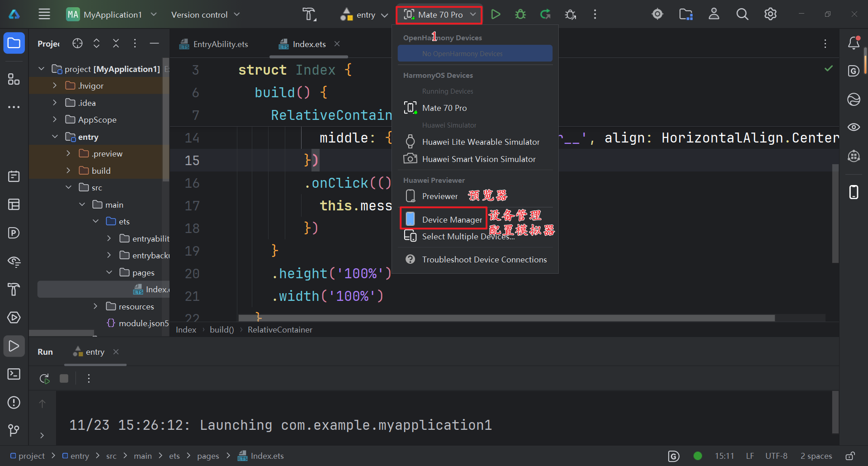This screenshot has height=466, width=868.
Task: Expand all items in Project panel
Action: 96,43
